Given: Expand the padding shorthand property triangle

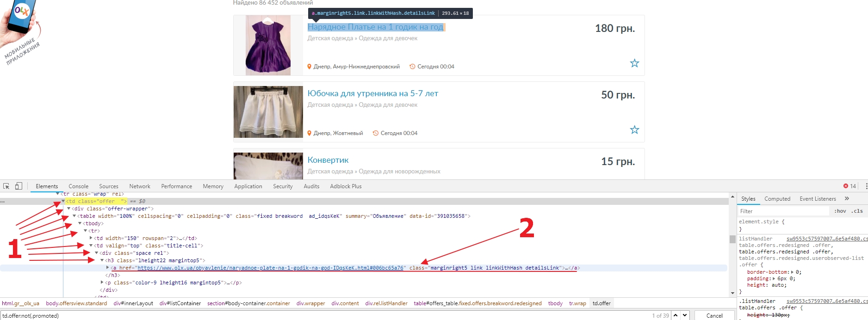Looking at the screenshot, I should [x=774, y=279].
